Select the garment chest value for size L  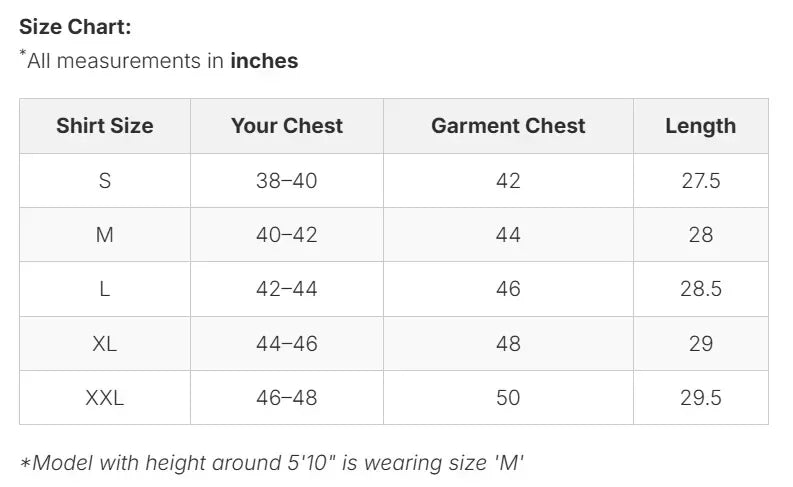(508, 289)
